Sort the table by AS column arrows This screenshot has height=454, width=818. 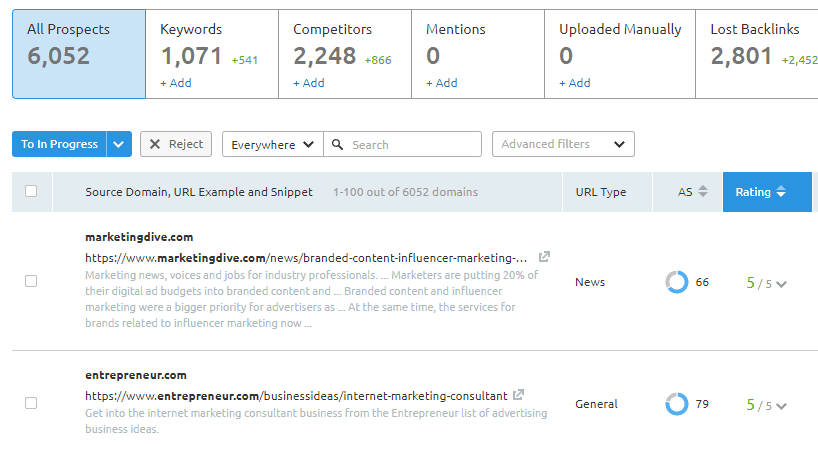[703, 192]
